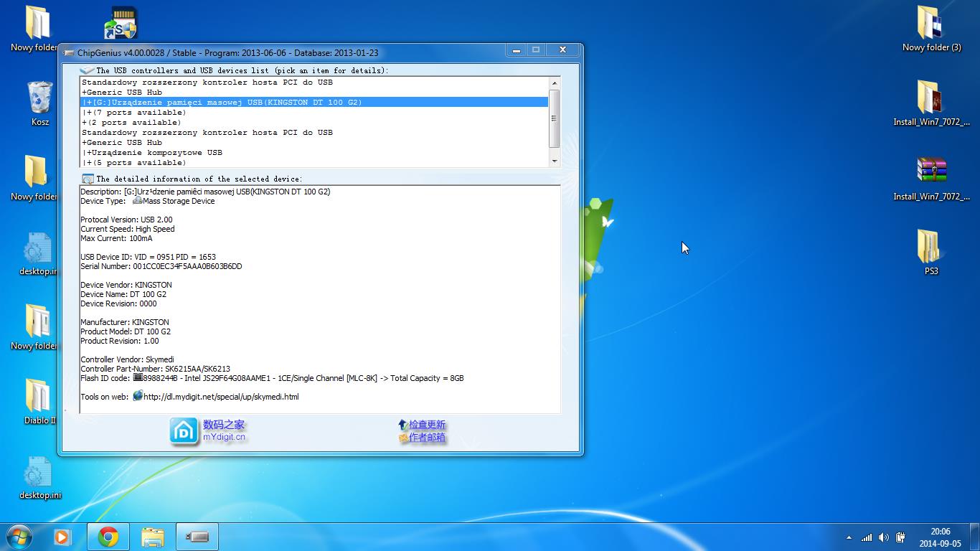Click the 'Product Revision: 1.00' line

(120, 341)
